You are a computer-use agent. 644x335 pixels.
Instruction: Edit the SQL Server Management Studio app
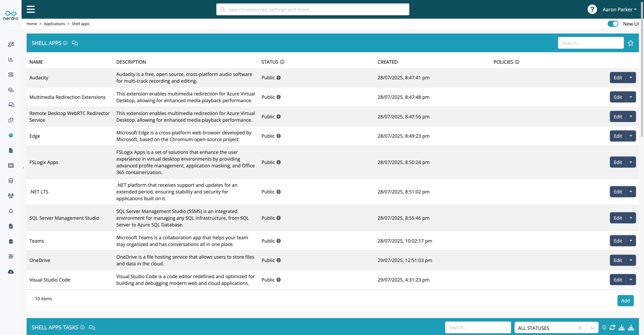pos(617,218)
